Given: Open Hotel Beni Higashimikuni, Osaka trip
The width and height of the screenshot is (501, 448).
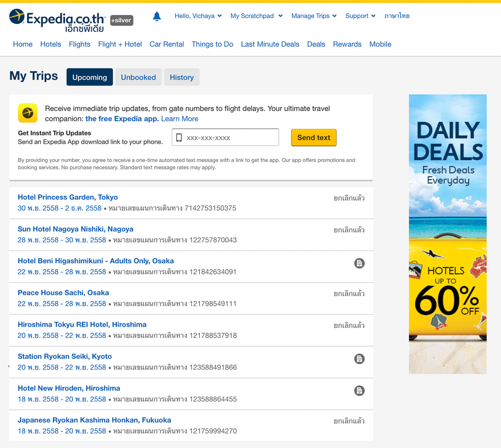Looking at the screenshot, I should [x=96, y=261].
